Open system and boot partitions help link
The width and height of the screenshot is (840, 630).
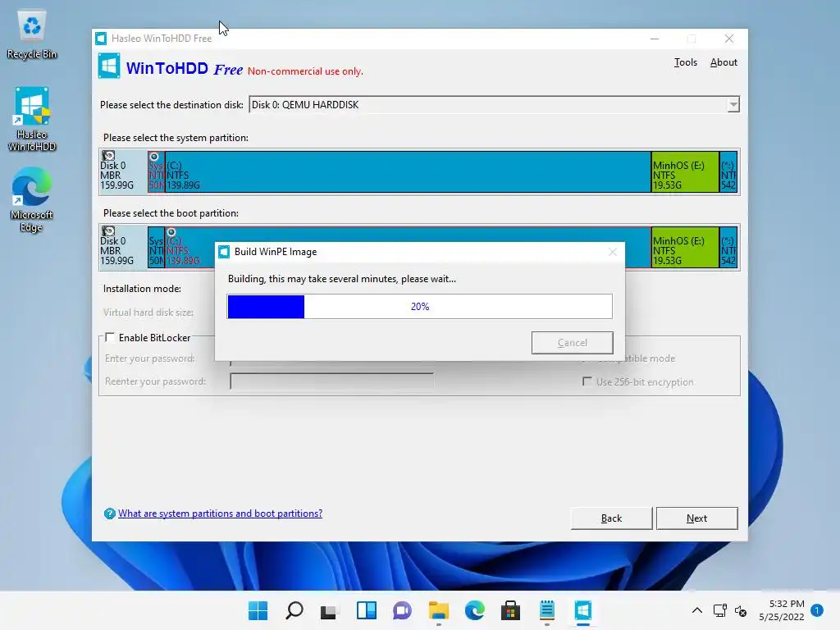pyautogui.click(x=220, y=514)
